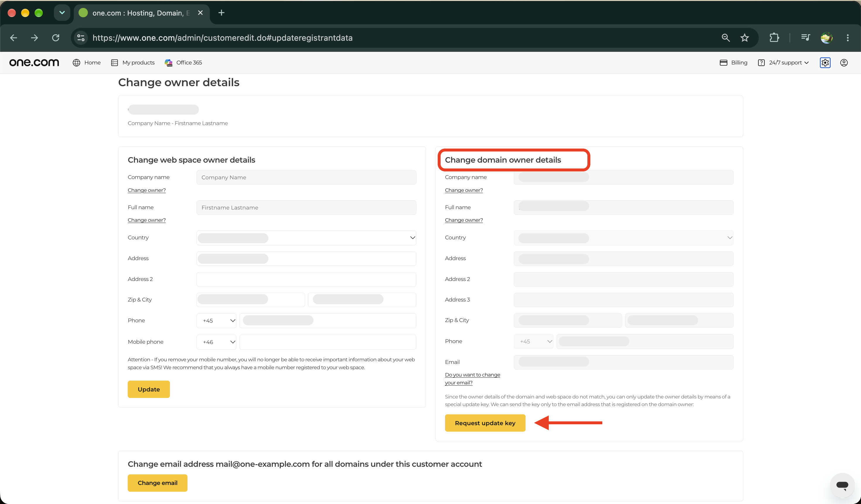Open the Billing menu item
This screenshot has height=504, width=861.
click(734, 62)
